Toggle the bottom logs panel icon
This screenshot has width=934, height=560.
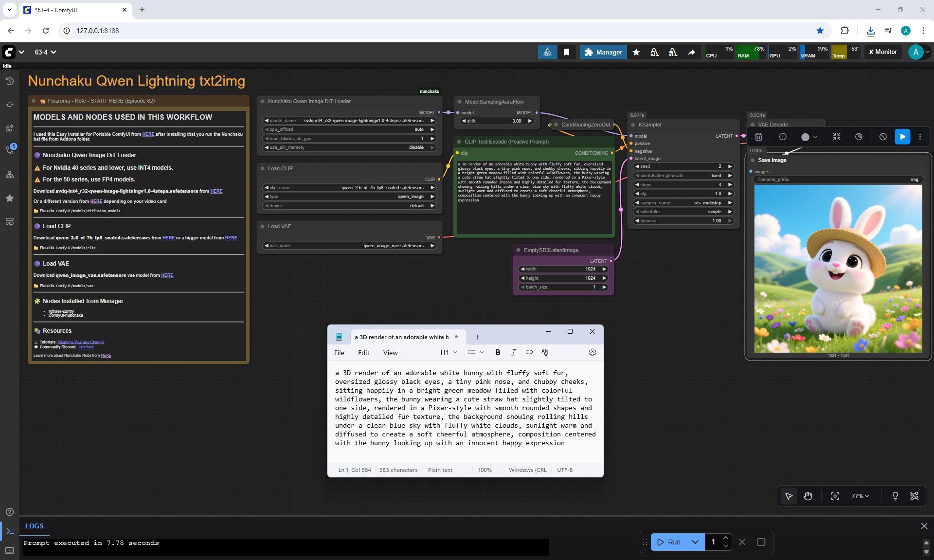point(10,531)
